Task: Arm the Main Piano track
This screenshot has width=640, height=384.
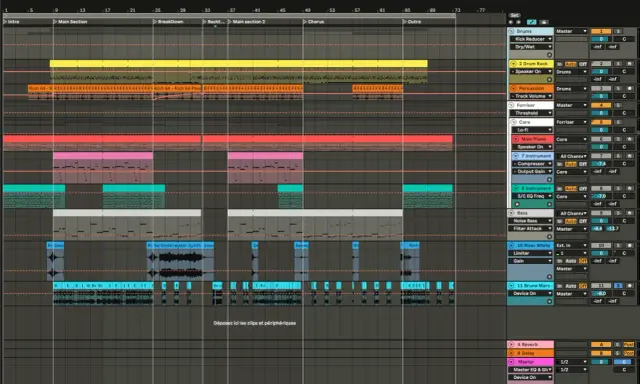Action: click(629, 139)
